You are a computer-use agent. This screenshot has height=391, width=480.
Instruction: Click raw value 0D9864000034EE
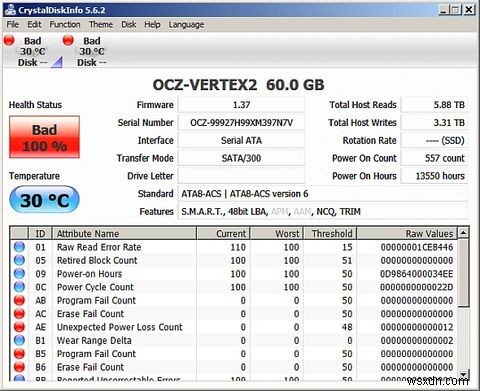coord(417,274)
